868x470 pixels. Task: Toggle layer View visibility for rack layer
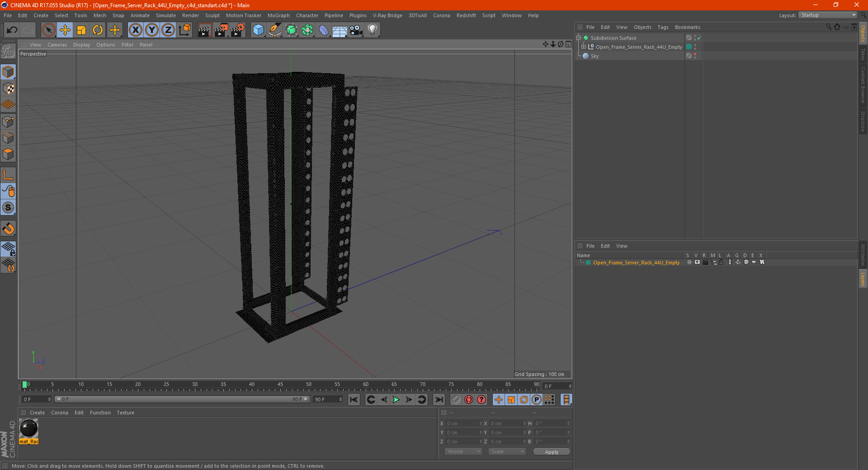point(697,262)
